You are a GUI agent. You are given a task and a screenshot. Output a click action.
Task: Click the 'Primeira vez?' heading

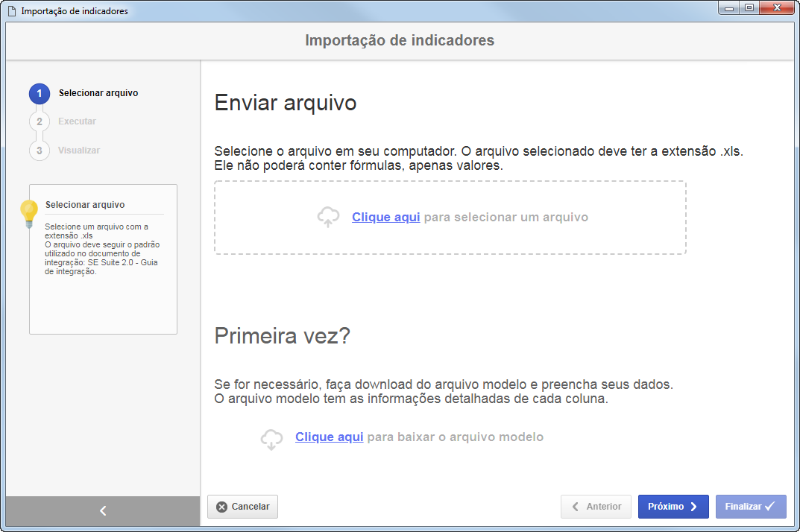point(282,335)
